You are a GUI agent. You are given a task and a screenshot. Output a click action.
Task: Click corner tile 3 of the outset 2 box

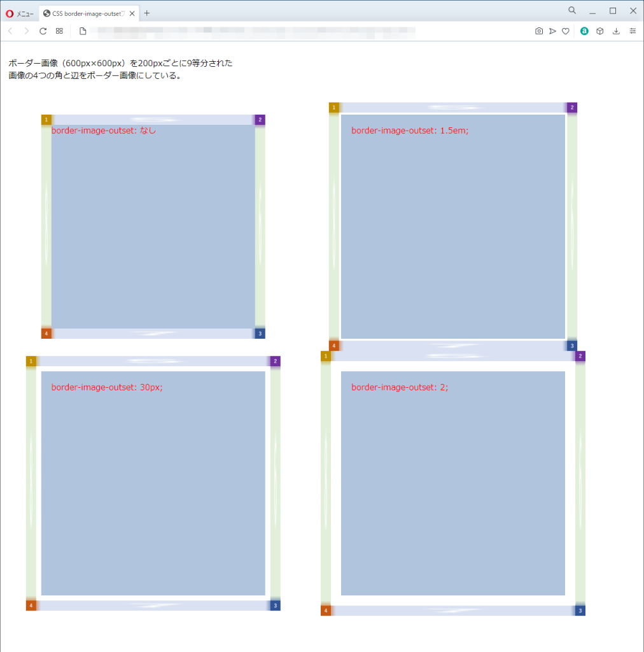(580, 611)
